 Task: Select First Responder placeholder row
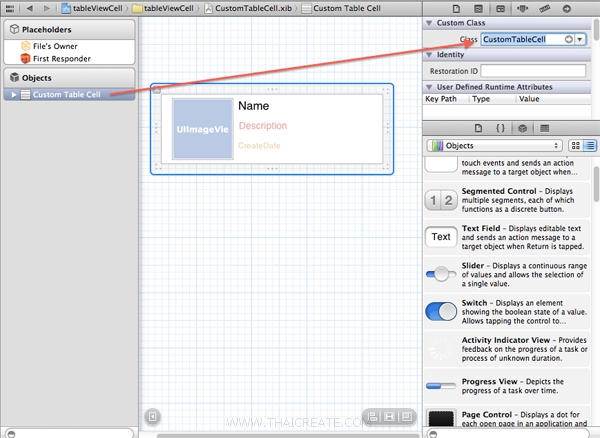[69, 59]
